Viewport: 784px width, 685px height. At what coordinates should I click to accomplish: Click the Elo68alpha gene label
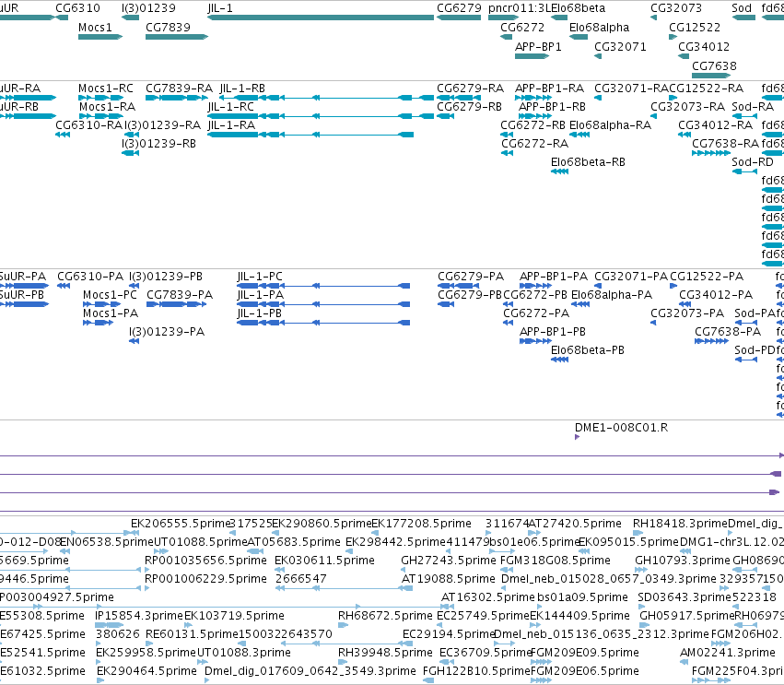(599, 28)
